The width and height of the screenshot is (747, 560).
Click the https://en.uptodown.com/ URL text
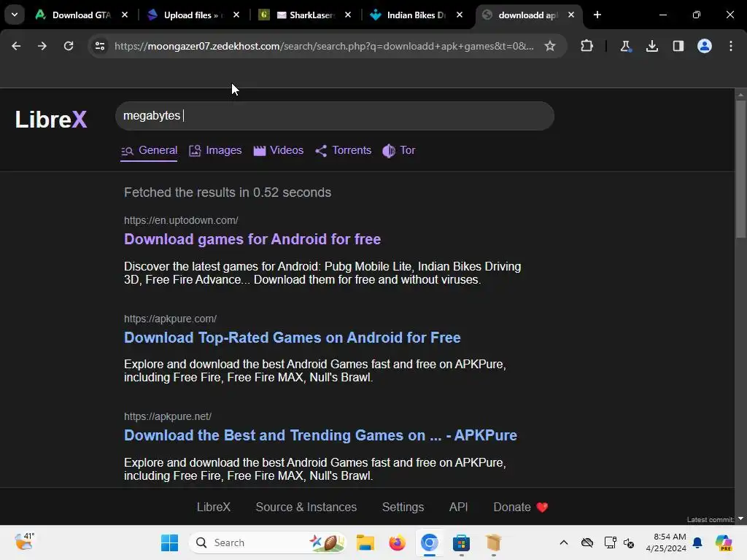coord(181,220)
